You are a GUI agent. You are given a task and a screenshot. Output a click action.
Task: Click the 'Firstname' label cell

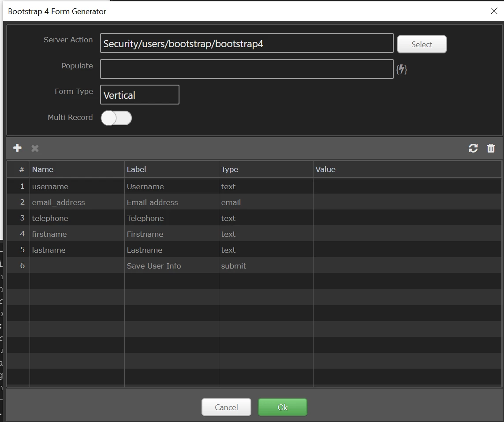[x=172, y=234]
